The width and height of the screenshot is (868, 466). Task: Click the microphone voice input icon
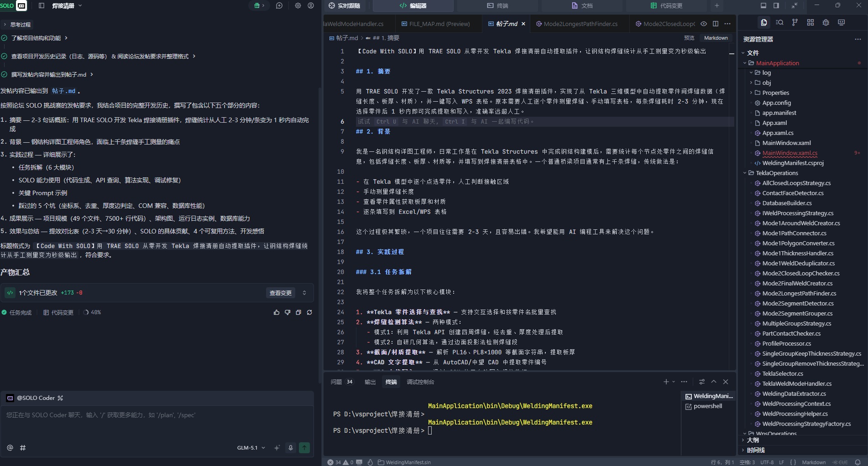coord(290,448)
